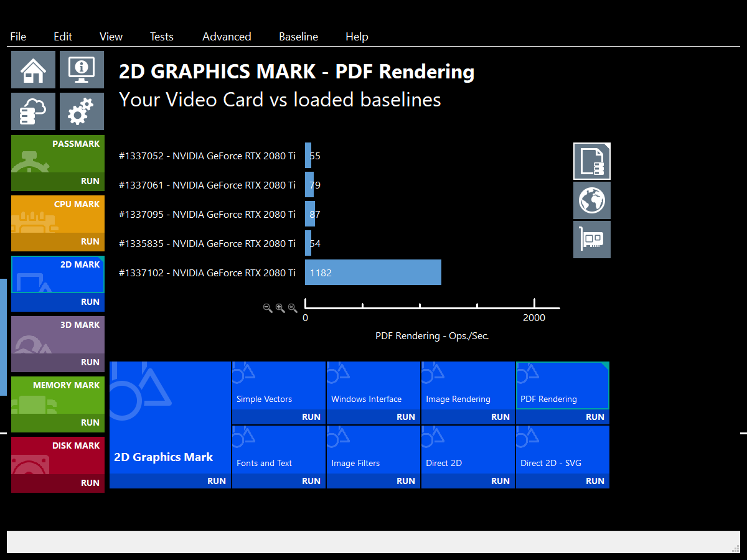Run the PDF Rendering test
The width and height of the screenshot is (747, 560).
563,417
